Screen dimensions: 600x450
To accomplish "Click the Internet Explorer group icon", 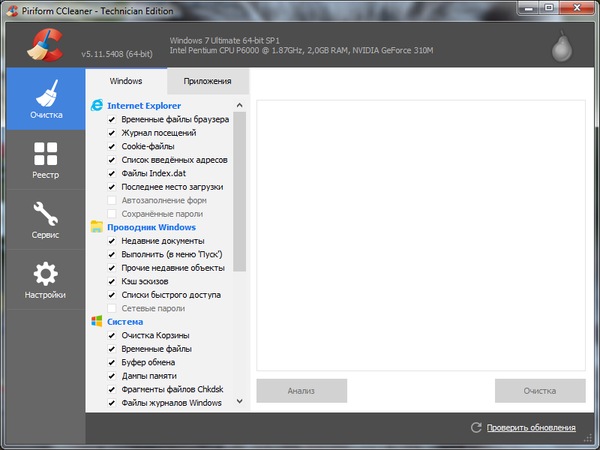I will (97, 105).
